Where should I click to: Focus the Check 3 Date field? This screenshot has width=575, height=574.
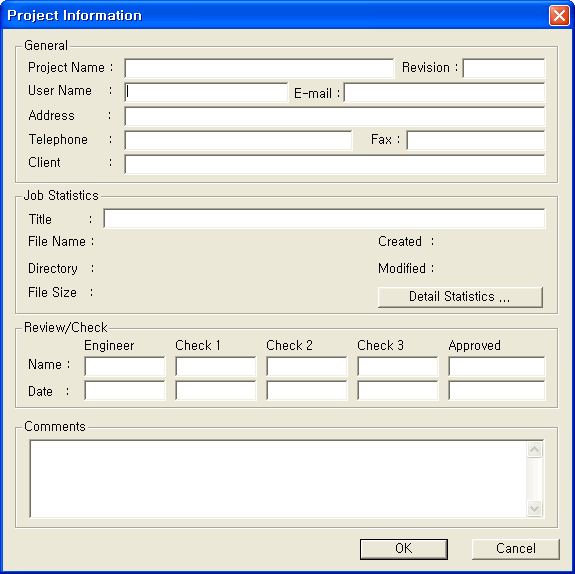tap(398, 390)
